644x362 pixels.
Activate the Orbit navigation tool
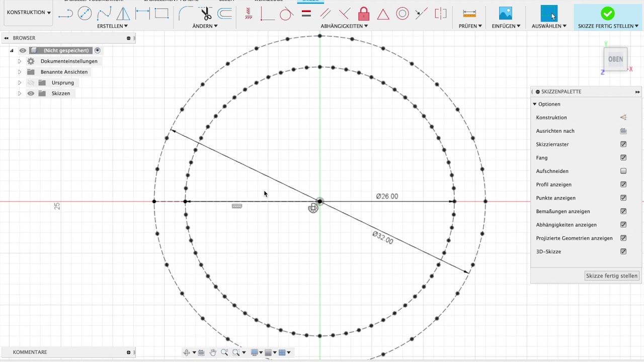point(187,352)
